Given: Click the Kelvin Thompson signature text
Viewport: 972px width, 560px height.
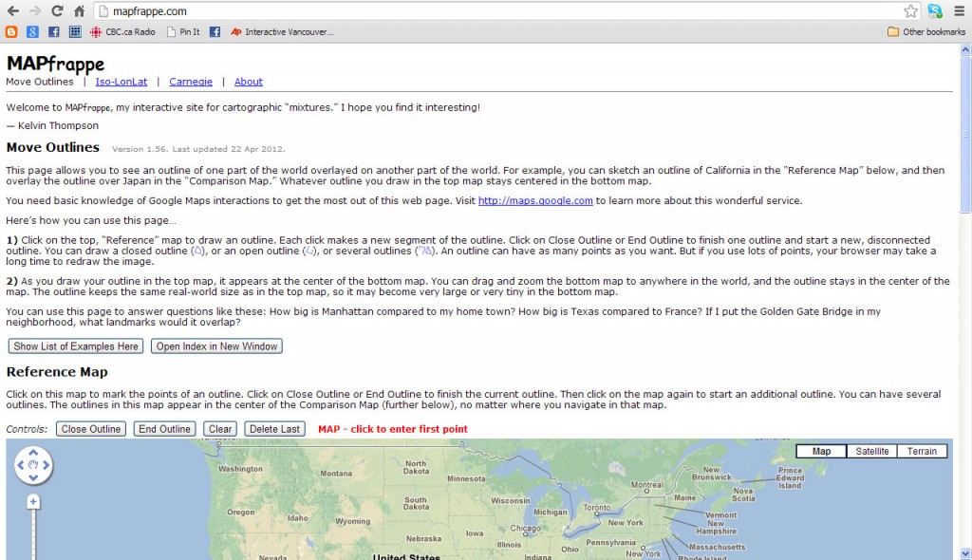Looking at the screenshot, I should click(52, 126).
